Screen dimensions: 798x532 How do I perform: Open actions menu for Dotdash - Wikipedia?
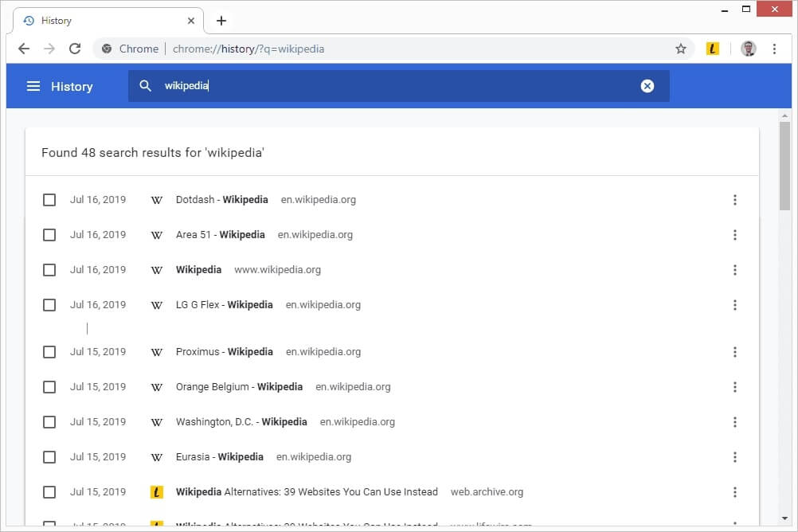734,200
